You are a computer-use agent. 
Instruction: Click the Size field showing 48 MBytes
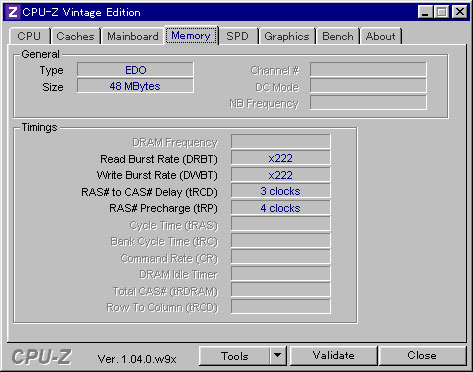(135, 86)
